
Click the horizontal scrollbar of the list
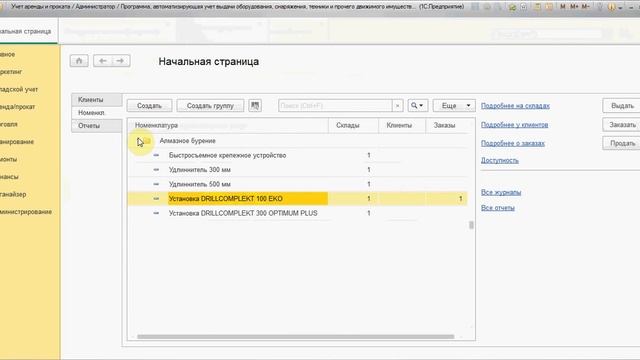[296, 337]
